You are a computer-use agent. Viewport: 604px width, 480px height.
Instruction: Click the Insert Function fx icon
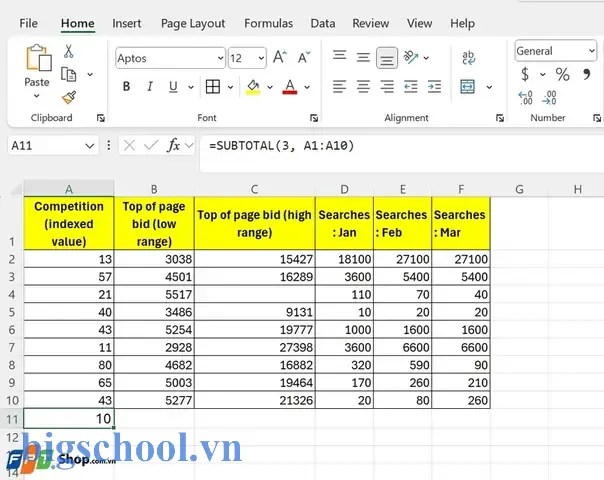(174, 145)
